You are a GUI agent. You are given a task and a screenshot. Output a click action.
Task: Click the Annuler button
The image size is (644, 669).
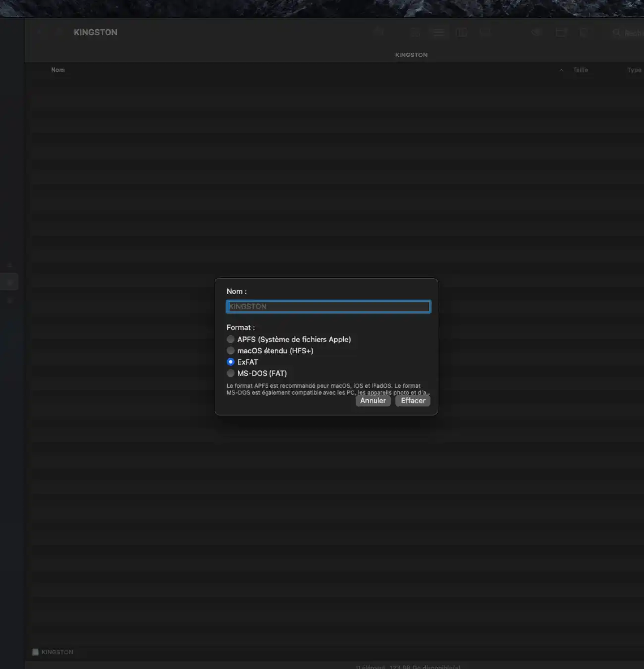[373, 401]
